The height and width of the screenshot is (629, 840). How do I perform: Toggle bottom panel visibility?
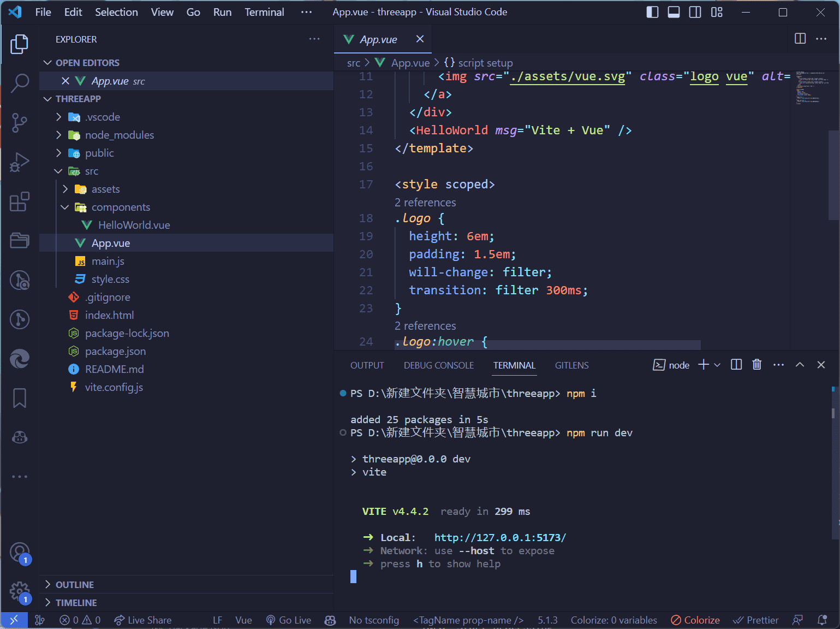674,12
